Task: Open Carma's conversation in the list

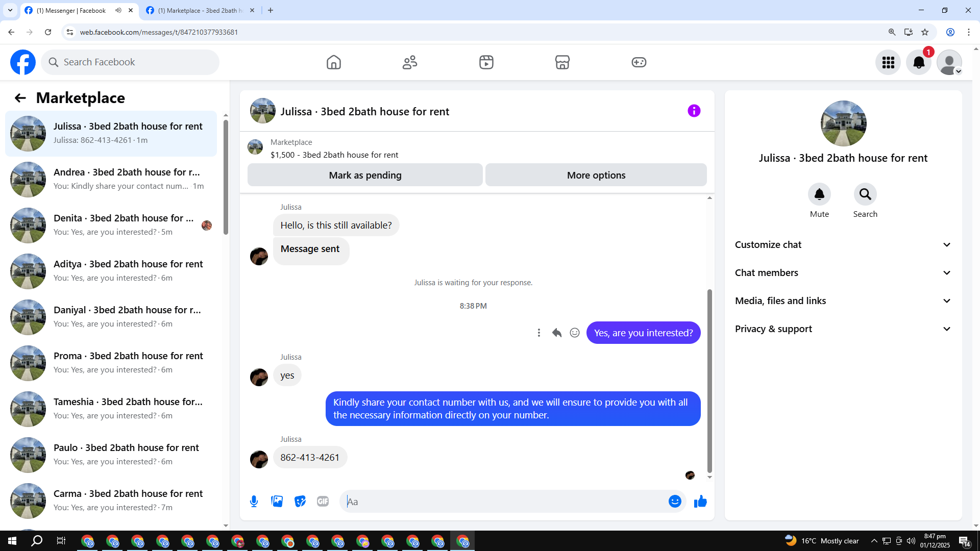Action: 111,501
